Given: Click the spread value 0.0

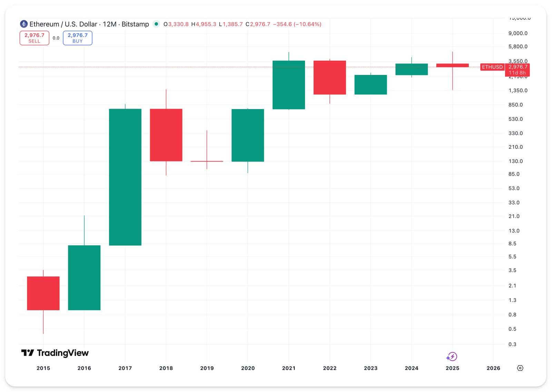Looking at the screenshot, I should tap(56, 38).
